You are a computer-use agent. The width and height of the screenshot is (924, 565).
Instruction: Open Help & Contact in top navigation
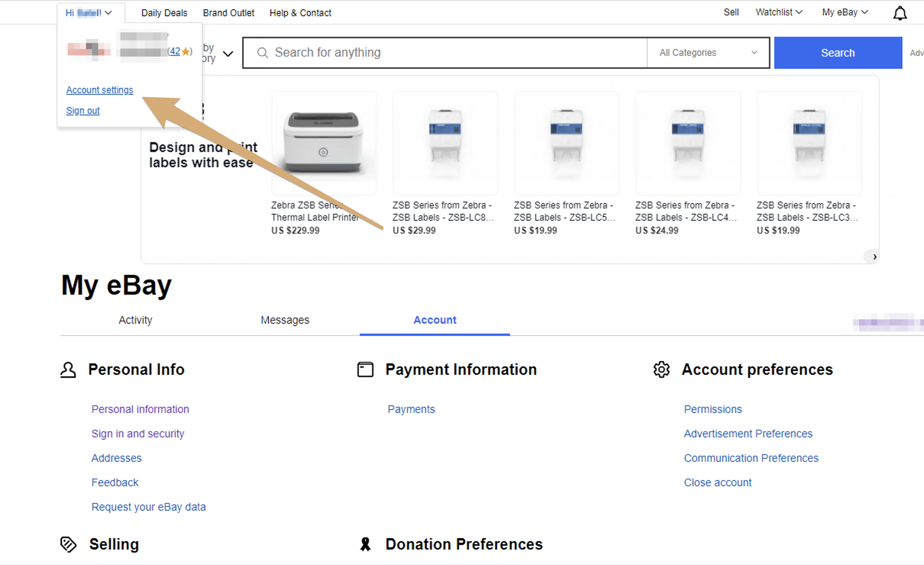click(300, 13)
